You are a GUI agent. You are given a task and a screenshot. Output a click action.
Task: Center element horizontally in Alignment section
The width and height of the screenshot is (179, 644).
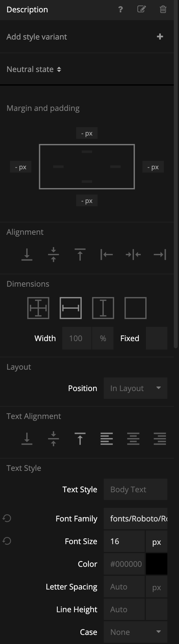[133, 255]
